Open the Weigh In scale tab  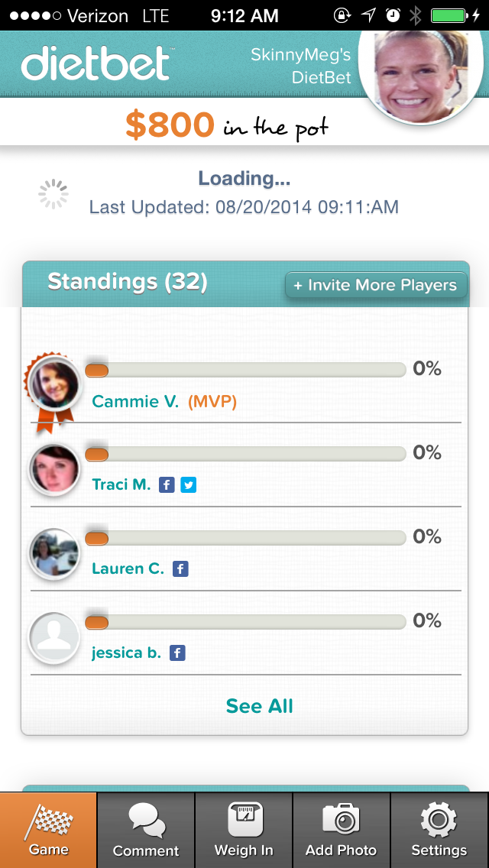tap(244, 830)
